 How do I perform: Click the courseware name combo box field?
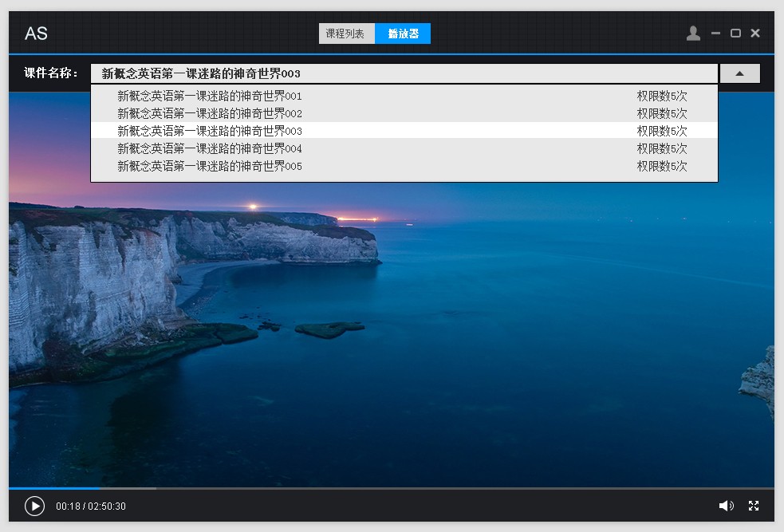click(404, 73)
